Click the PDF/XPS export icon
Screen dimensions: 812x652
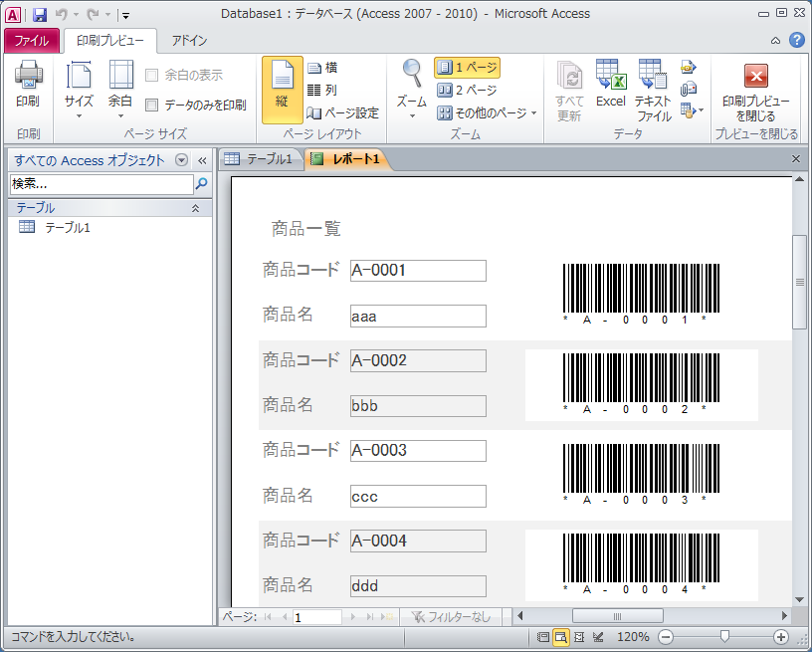pos(689,68)
